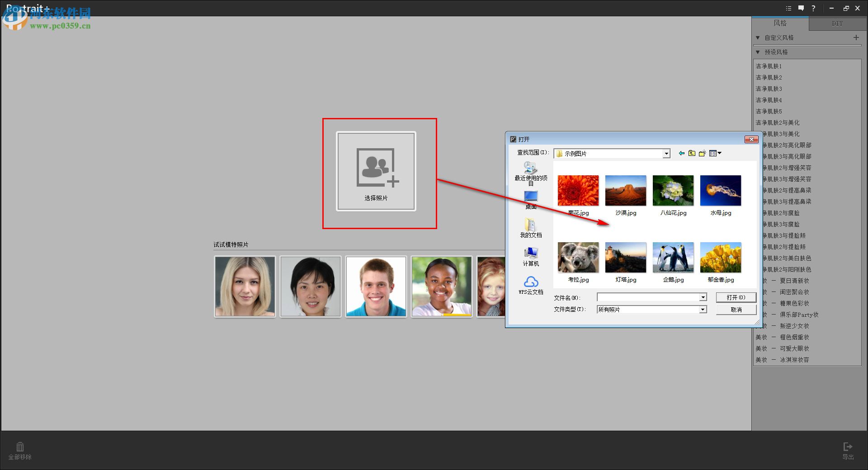Image resolution: width=868 pixels, height=470 pixels.
Task: Select the 企鹅.jpg thumbnail
Action: (673, 257)
